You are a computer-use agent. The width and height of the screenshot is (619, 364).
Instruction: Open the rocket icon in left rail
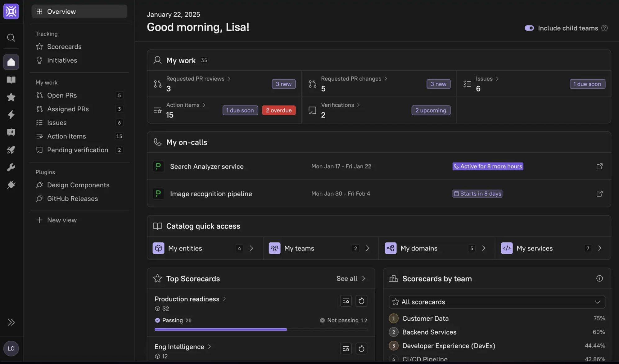pyautogui.click(x=11, y=150)
